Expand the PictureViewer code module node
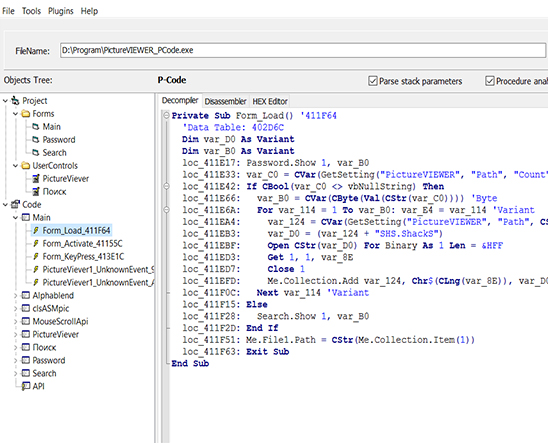 15,334
